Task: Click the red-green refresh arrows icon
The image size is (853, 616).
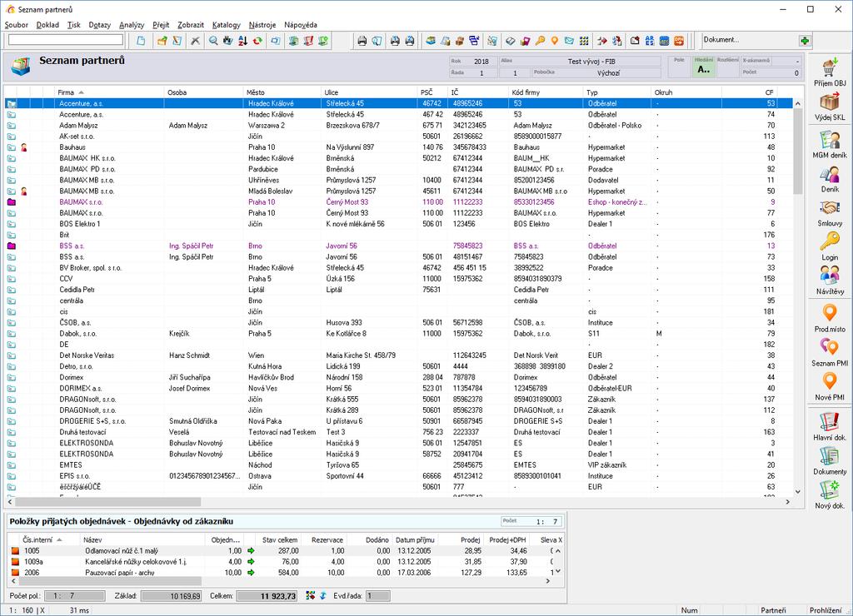Action: tap(257, 41)
